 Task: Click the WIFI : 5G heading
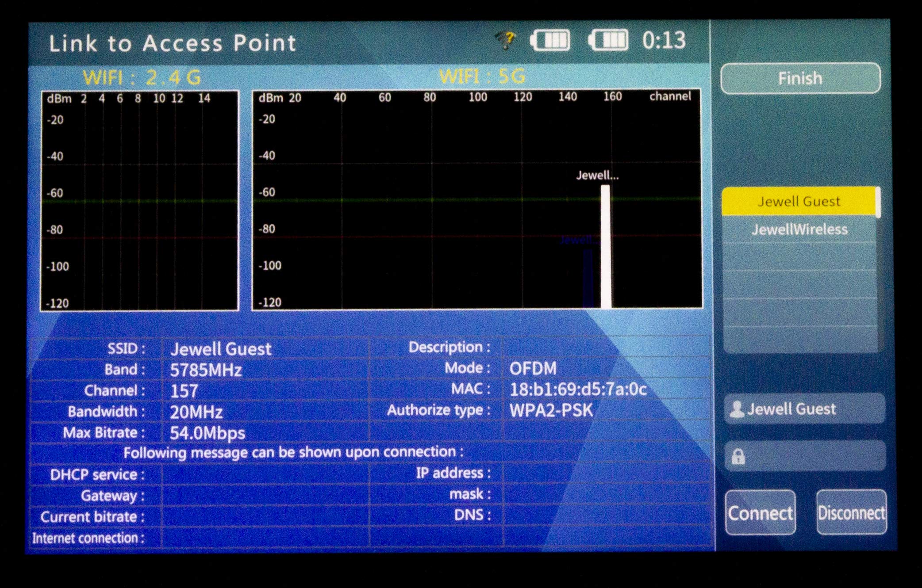482,76
